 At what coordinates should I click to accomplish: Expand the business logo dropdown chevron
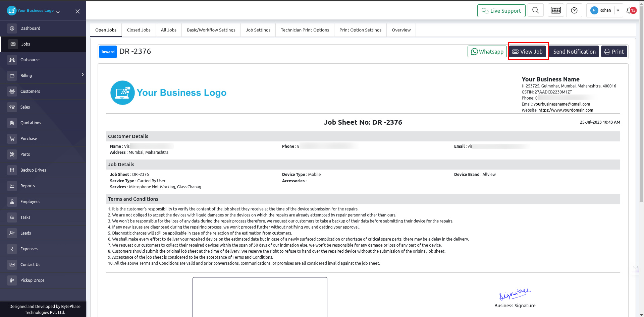[x=58, y=12]
